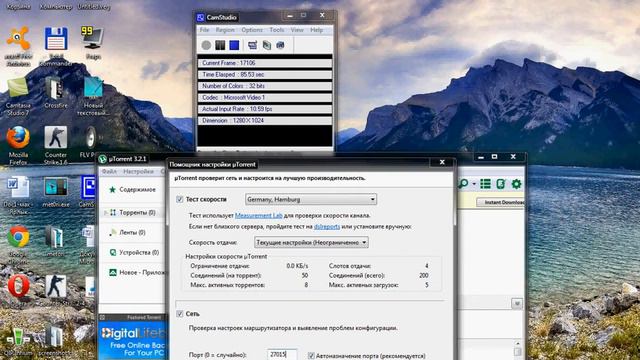Toggle the Тест скорости checkbox
The image size is (640, 360).
[x=180, y=199]
